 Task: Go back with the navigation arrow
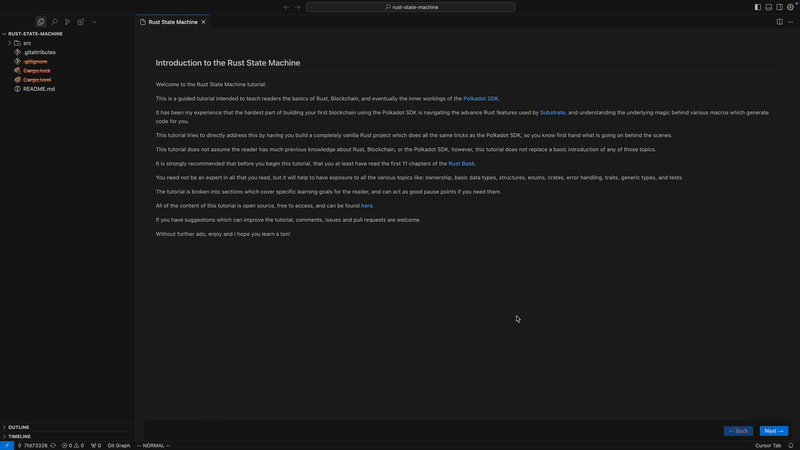[286, 7]
